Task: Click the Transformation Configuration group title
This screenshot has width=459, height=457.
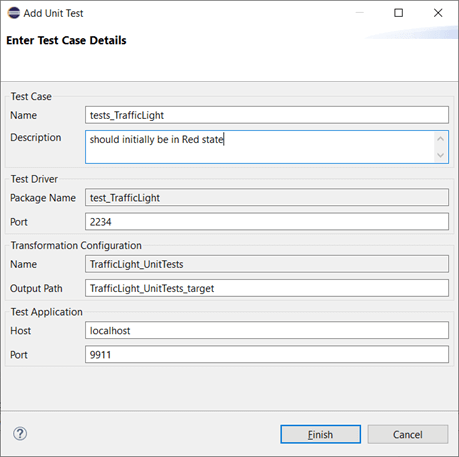Action: (x=76, y=245)
